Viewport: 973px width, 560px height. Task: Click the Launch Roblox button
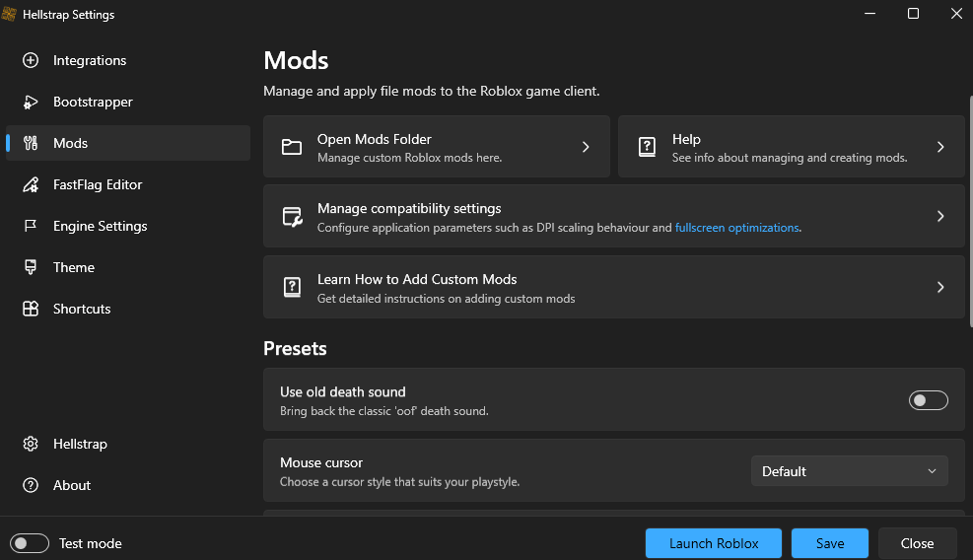tap(714, 543)
